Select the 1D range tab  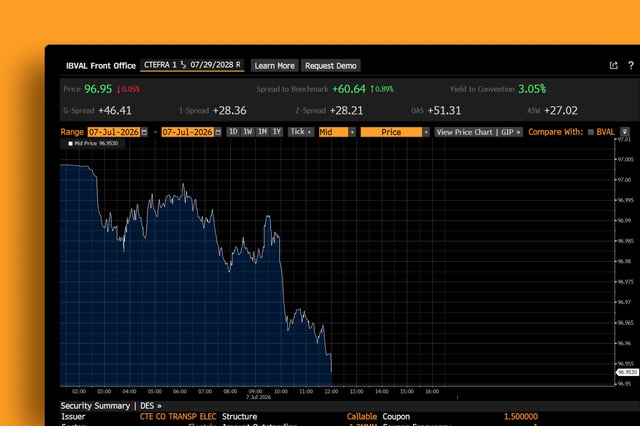[x=233, y=132]
